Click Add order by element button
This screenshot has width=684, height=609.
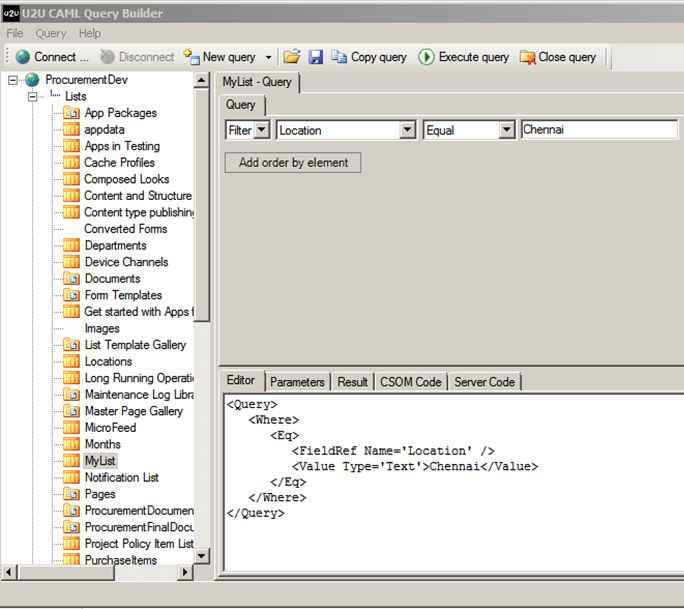pyautogui.click(x=293, y=163)
